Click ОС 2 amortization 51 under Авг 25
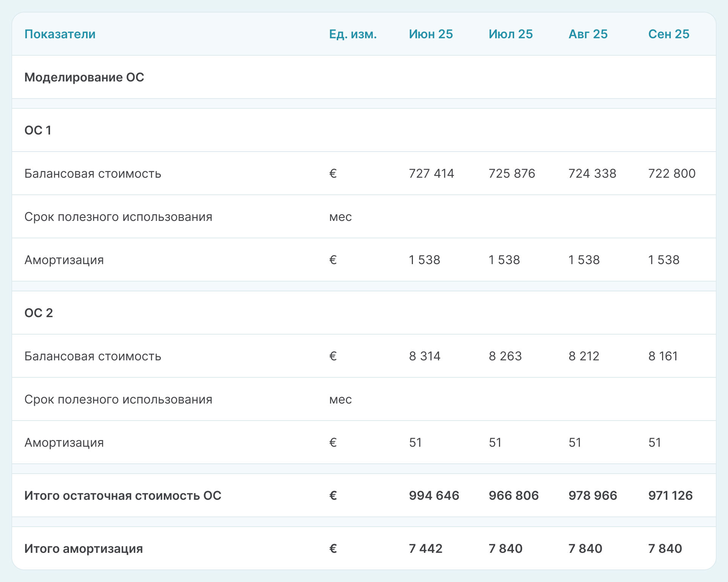Image resolution: width=728 pixels, height=582 pixels. click(574, 443)
